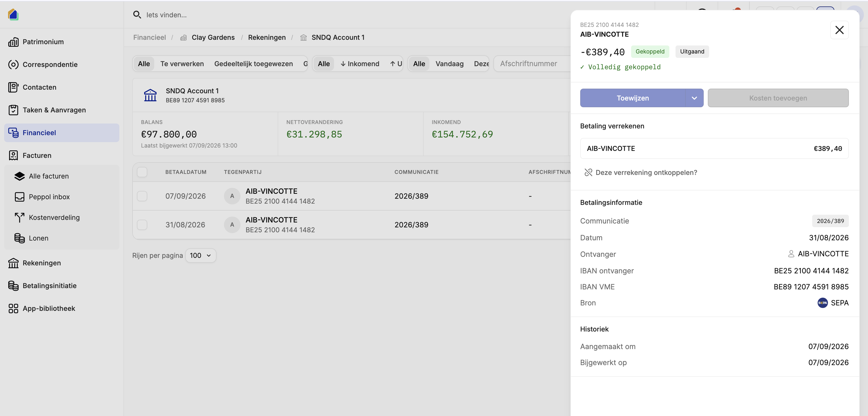
Task: Click the search magnifier icon
Action: click(x=137, y=14)
